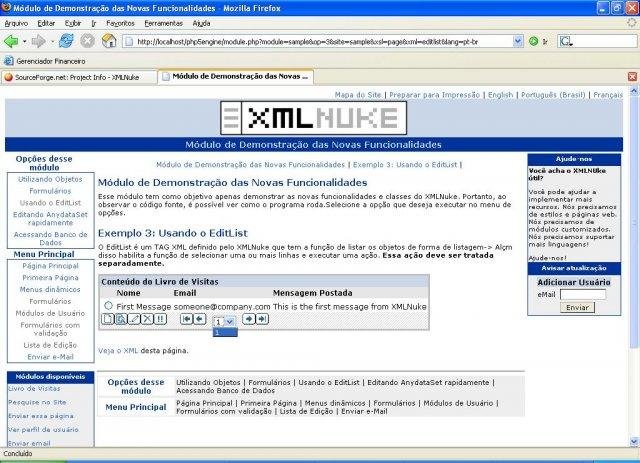Open Página Principal in left menu
Image resolution: width=640 pixels, height=463 pixels.
coord(50,266)
